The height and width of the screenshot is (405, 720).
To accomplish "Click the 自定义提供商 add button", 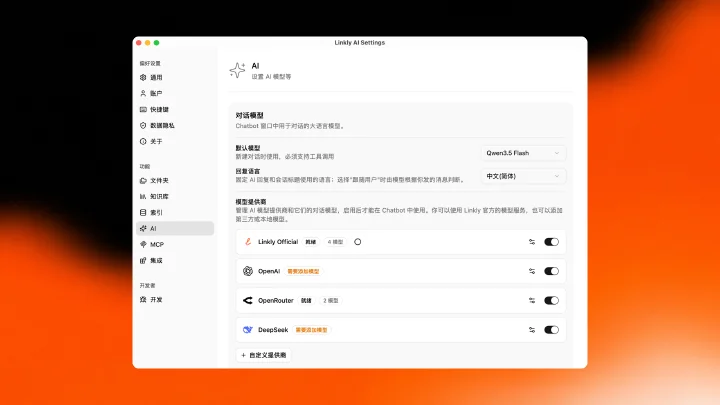I will point(264,355).
